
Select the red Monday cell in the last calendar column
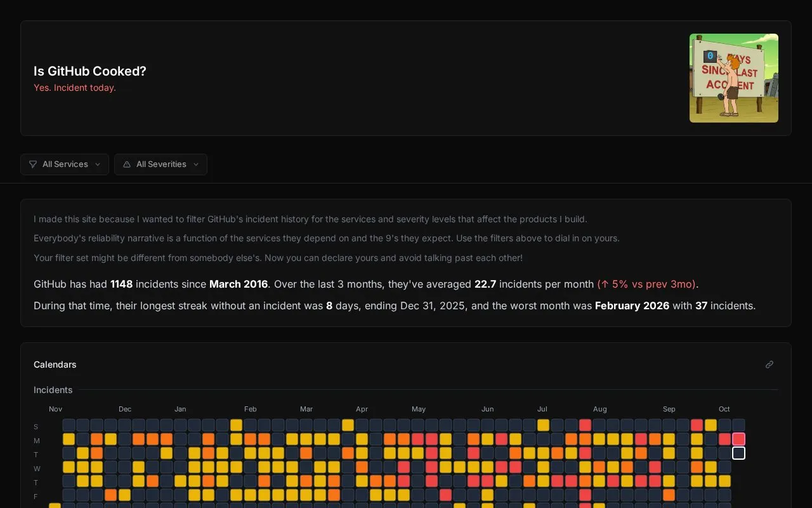738,439
